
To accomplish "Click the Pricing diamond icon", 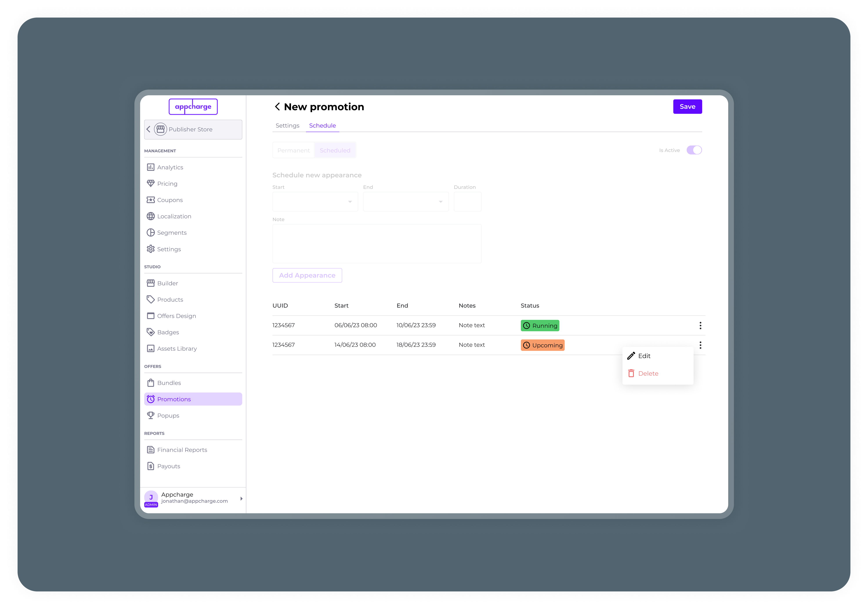I will pos(150,183).
